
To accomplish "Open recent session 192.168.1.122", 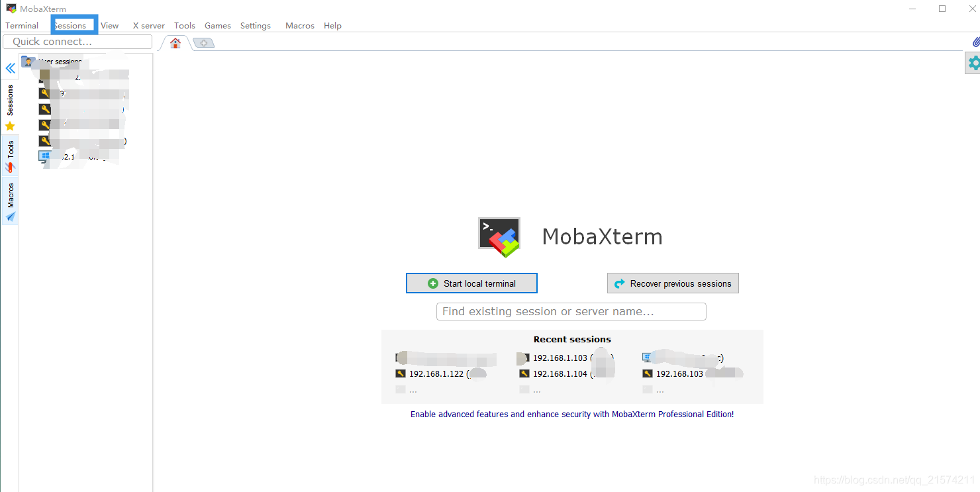I will tap(440, 373).
